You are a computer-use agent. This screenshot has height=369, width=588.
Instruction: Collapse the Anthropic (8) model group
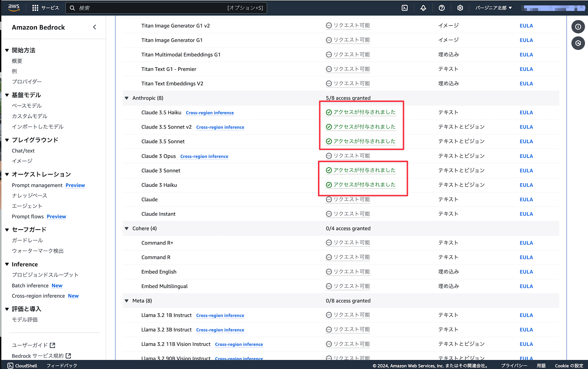[127, 98]
